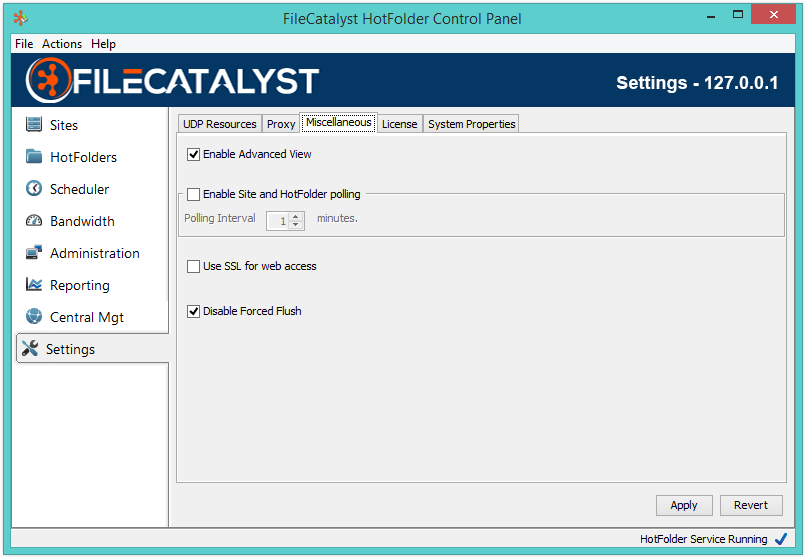Click the HotFolders folder icon
The height and width of the screenshot is (558, 806).
pos(34,156)
